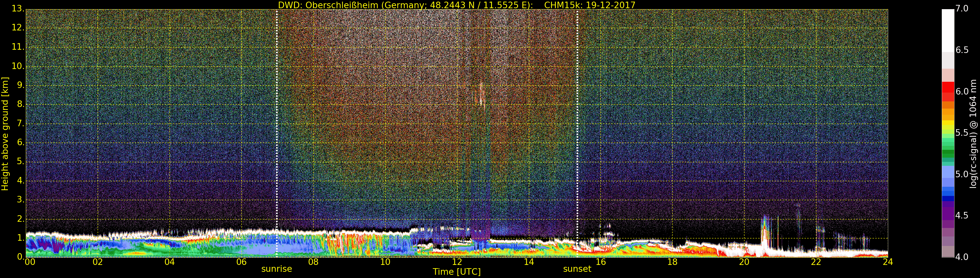Viewport: 980px width, 278px height.
Task: Click the plot title "DWD: Oberschleißheim" text
Action: tap(328, 5)
